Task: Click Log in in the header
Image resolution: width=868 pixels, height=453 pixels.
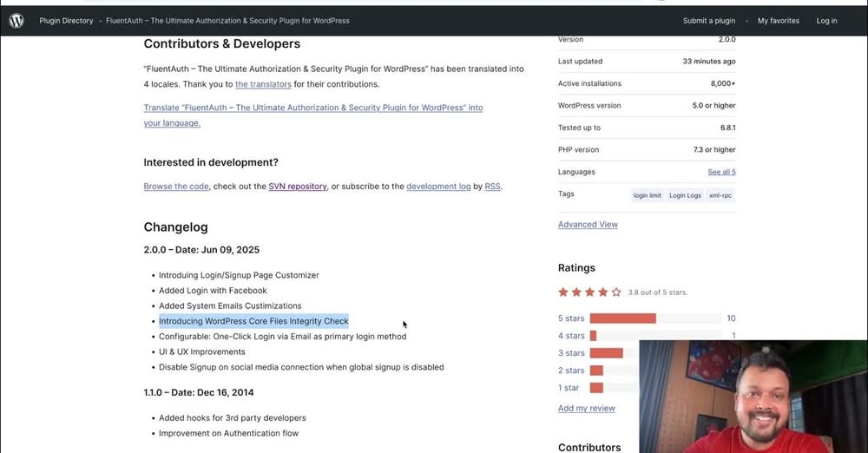Action: [x=826, y=21]
